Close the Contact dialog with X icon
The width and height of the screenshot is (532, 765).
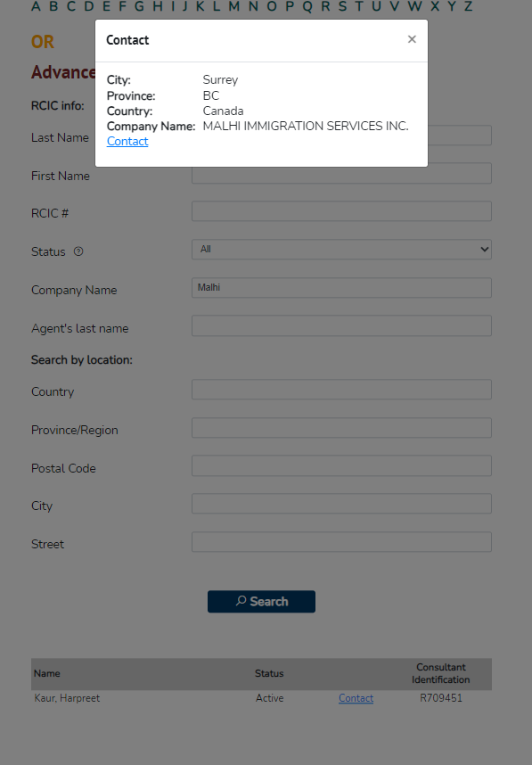412,39
